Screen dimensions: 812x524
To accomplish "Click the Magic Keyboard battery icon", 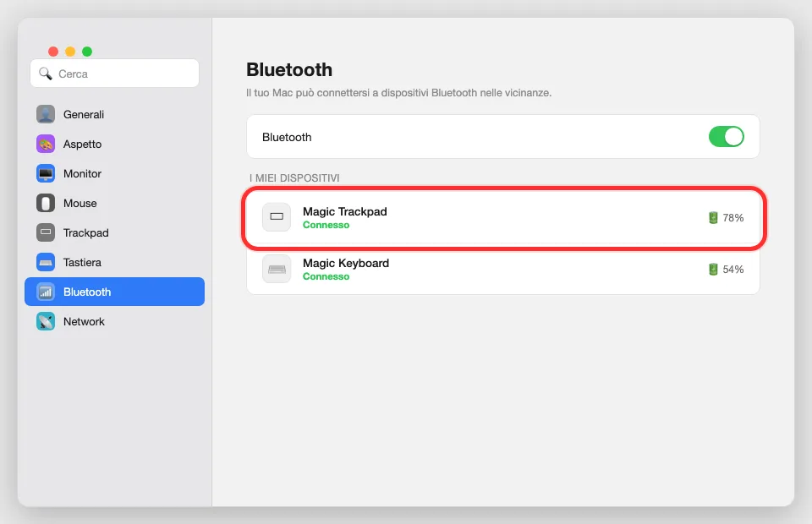I will [x=713, y=270].
